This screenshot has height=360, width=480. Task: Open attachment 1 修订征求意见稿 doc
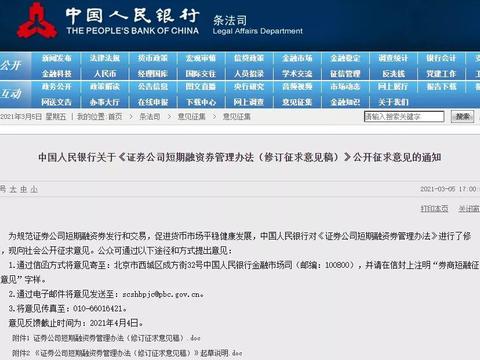pos(107,338)
